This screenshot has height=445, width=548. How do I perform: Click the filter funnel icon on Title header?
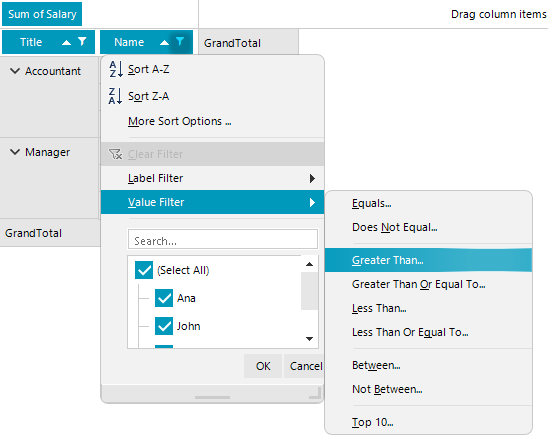(x=82, y=42)
